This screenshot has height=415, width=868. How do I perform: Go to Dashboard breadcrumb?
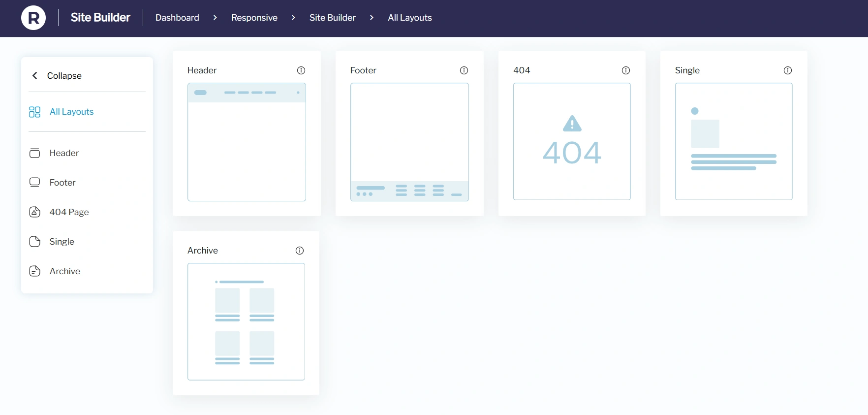click(x=177, y=18)
